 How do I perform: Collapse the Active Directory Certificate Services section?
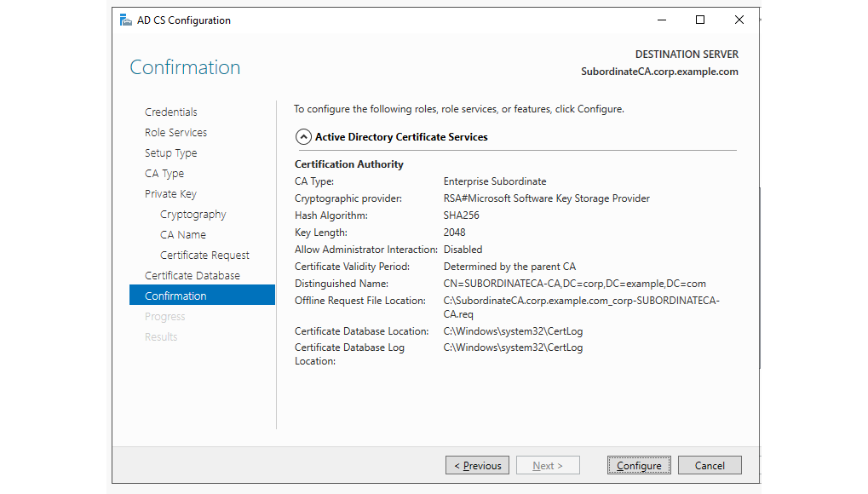click(x=303, y=136)
